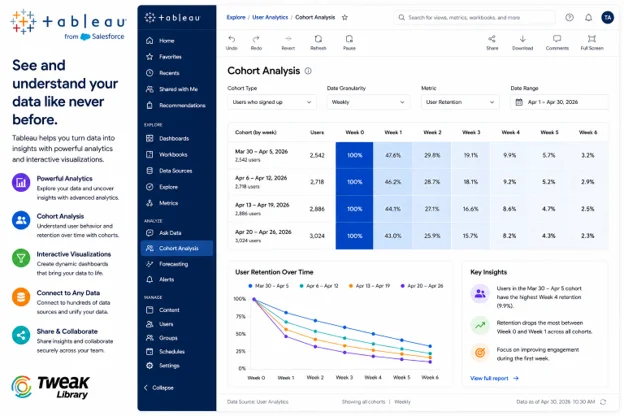Toggle Apr 6 – Apr 12 legend series
The height and width of the screenshot is (416, 624).
click(319, 286)
